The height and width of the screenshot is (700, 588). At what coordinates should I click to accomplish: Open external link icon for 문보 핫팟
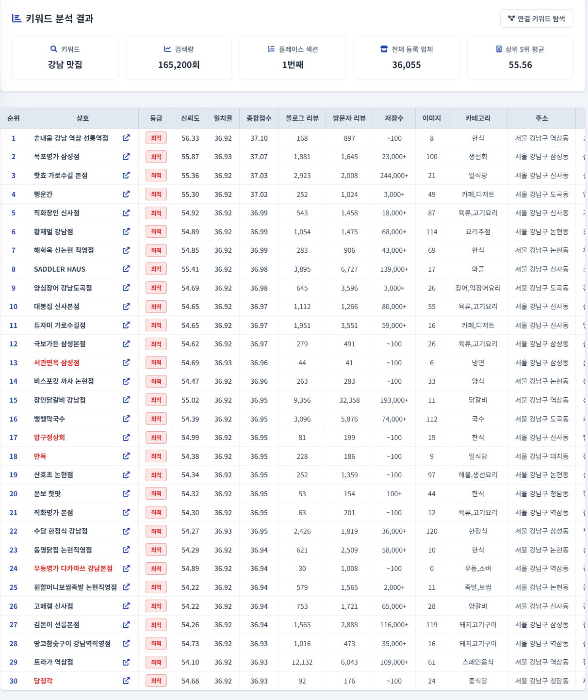point(126,493)
